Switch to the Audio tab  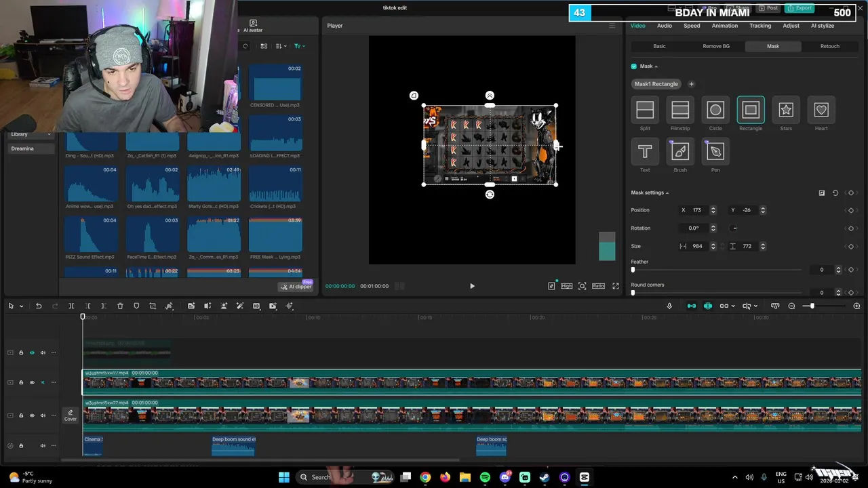pyautogui.click(x=665, y=26)
